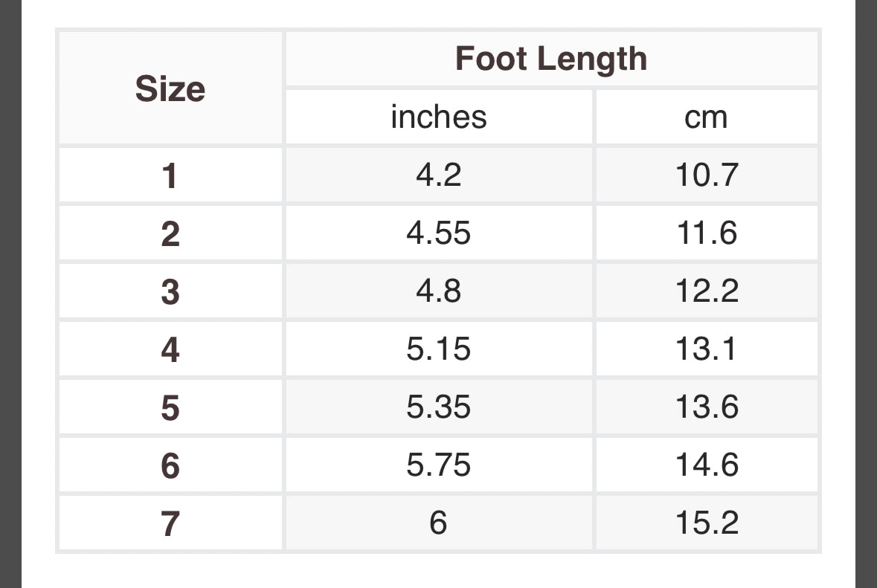The height and width of the screenshot is (588, 877).
Task: Click size 6 row label
Action: click(x=170, y=465)
